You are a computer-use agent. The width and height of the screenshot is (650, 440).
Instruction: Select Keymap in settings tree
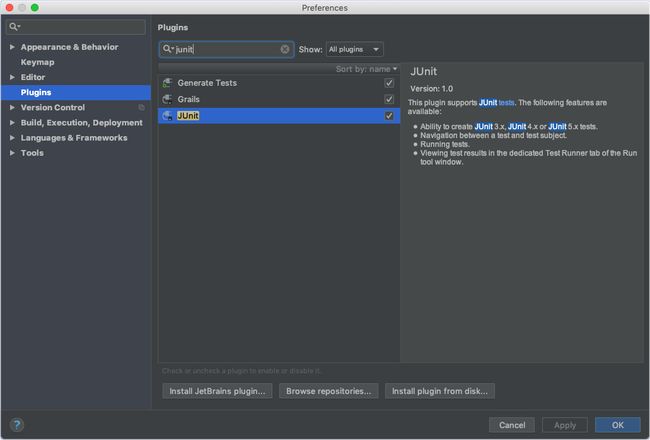click(x=37, y=62)
